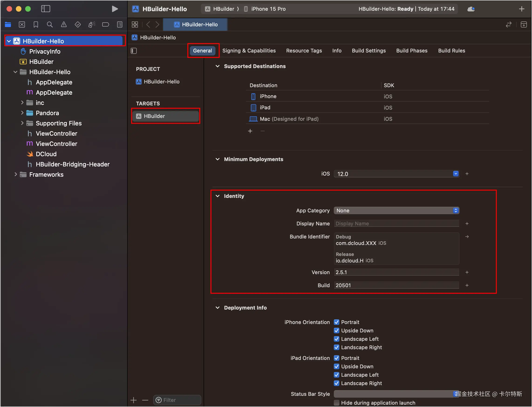Click the Display Name input field
Image resolution: width=532 pixels, height=407 pixels.
click(x=396, y=224)
